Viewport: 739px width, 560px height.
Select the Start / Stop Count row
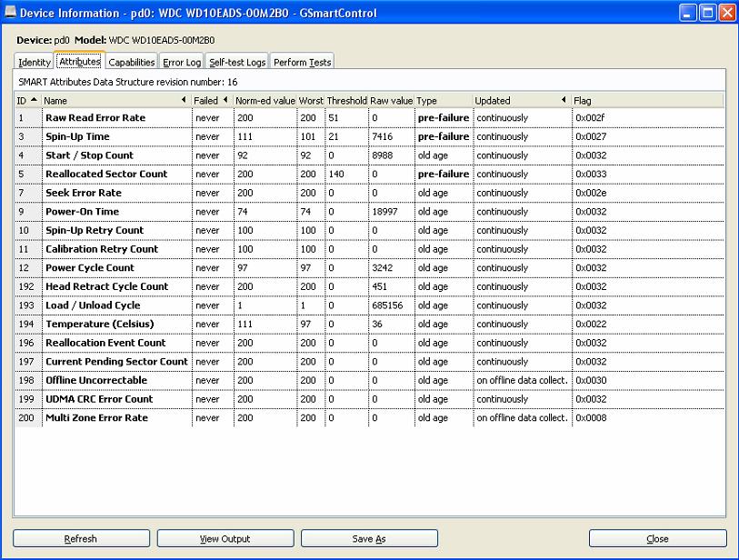(x=369, y=155)
